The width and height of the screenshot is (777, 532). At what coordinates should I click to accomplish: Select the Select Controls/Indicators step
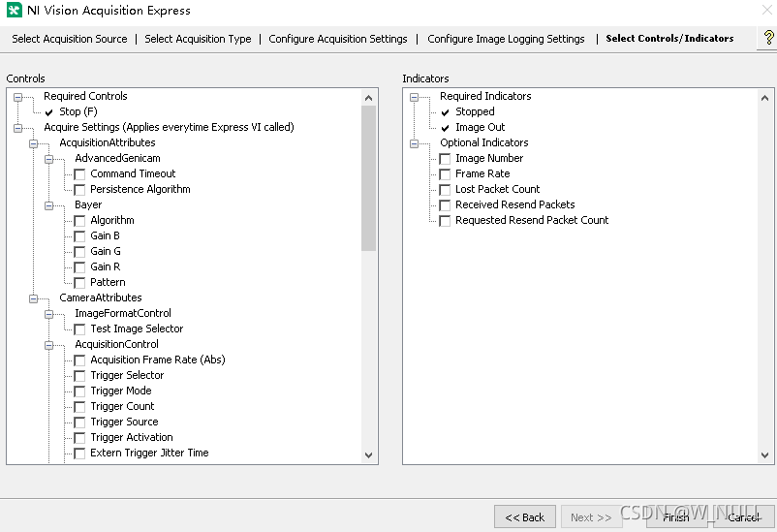(x=669, y=38)
